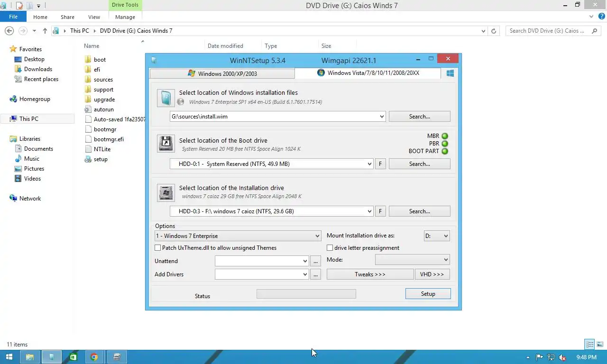Switch Explorer to large icons view
This screenshot has width=607, height=364.
[600, 345]
